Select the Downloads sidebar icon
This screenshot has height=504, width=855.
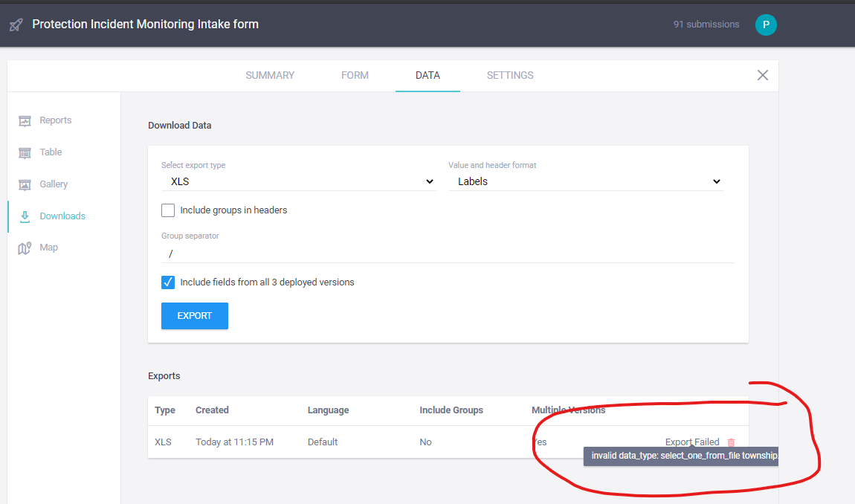point(26,216)
